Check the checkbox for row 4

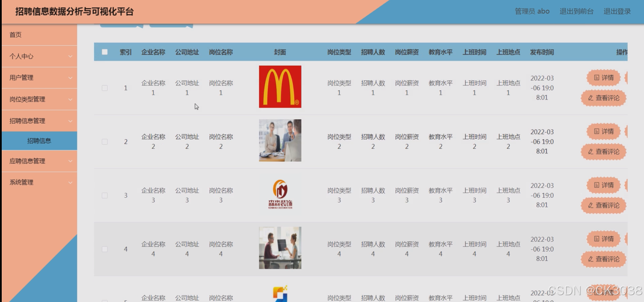pyautogui.click(x=105, y=249)
